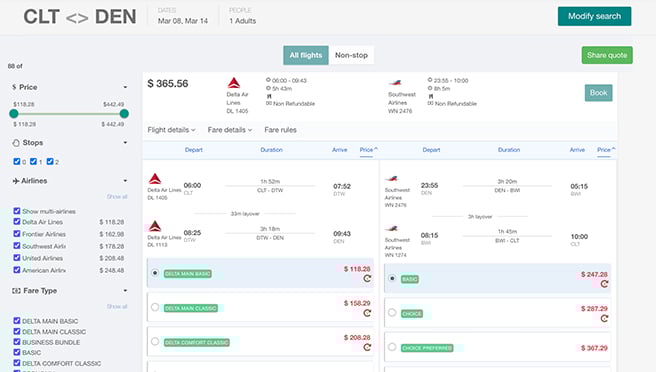Expand Flight details dropdown
The width and height of the screenshot is (656, 372).
pyautogui.click(x=171, y=130)
